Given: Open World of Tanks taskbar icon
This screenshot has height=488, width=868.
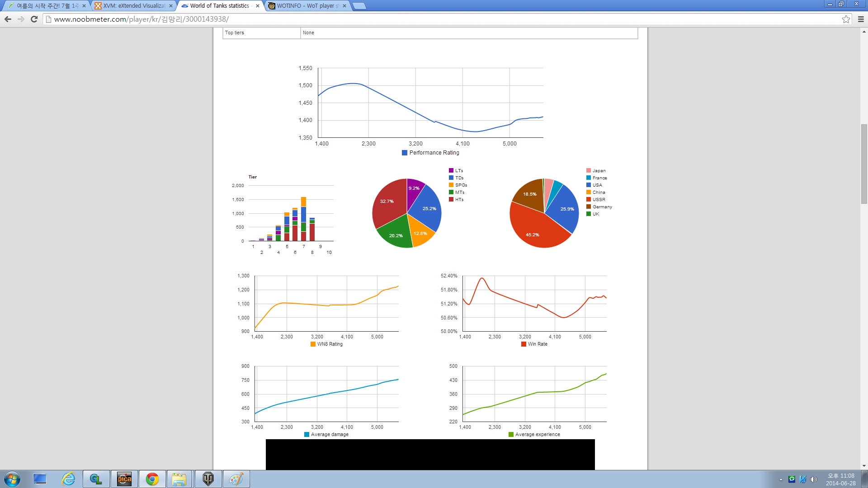Looking at the screenshot, I should coord(208,479).
